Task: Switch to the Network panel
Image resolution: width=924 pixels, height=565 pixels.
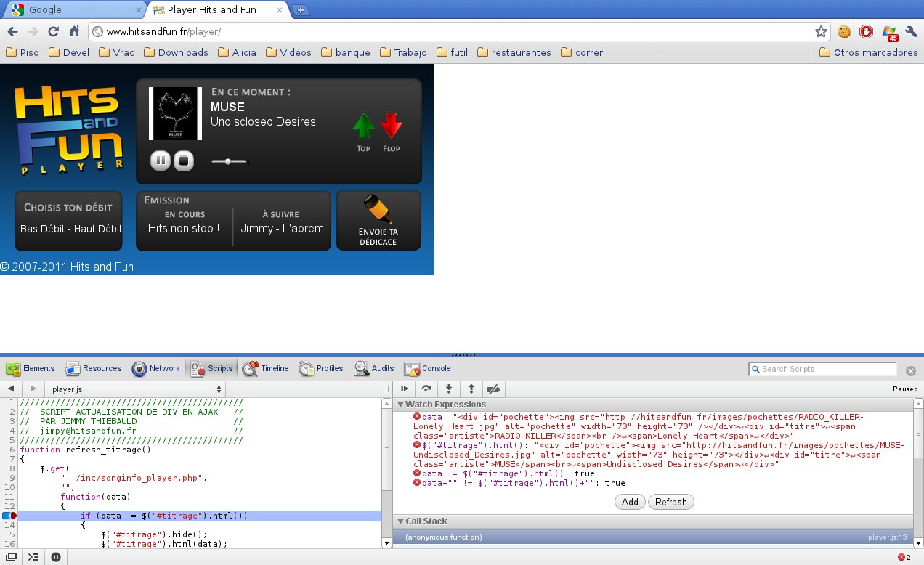Action: (x=155, y=369)
